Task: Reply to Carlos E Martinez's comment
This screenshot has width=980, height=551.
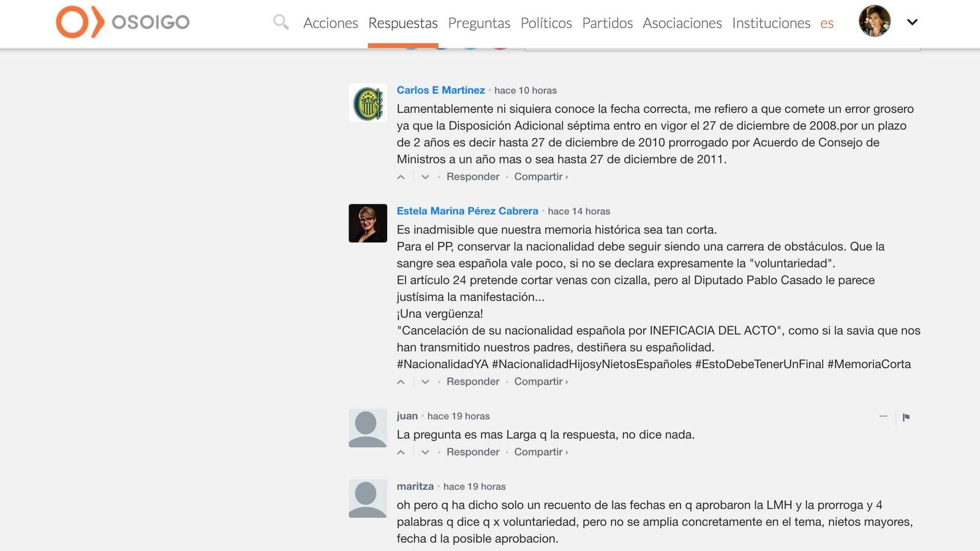Action: click(x=473, y=176)
